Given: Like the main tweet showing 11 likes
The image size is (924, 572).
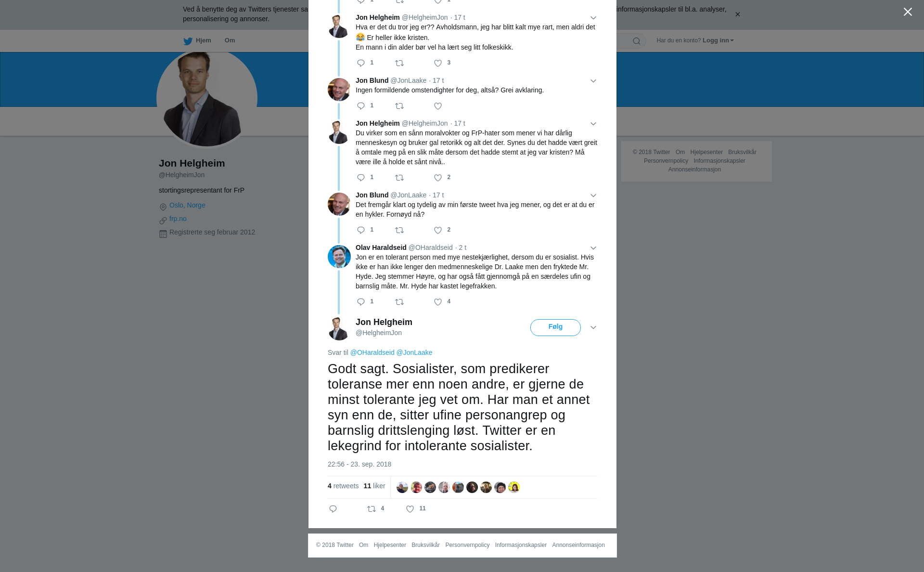Looking at the screenshot, I should pyautogui.click(x=410, y=509).
